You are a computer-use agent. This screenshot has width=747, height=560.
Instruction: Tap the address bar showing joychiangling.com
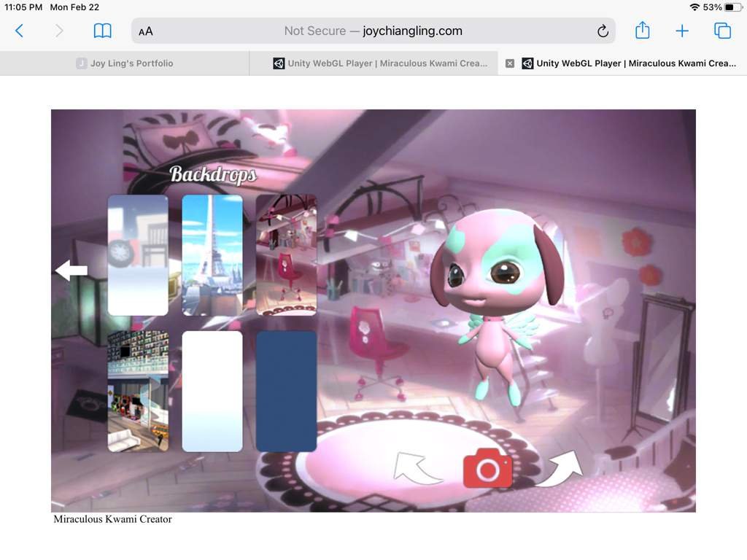373,31
